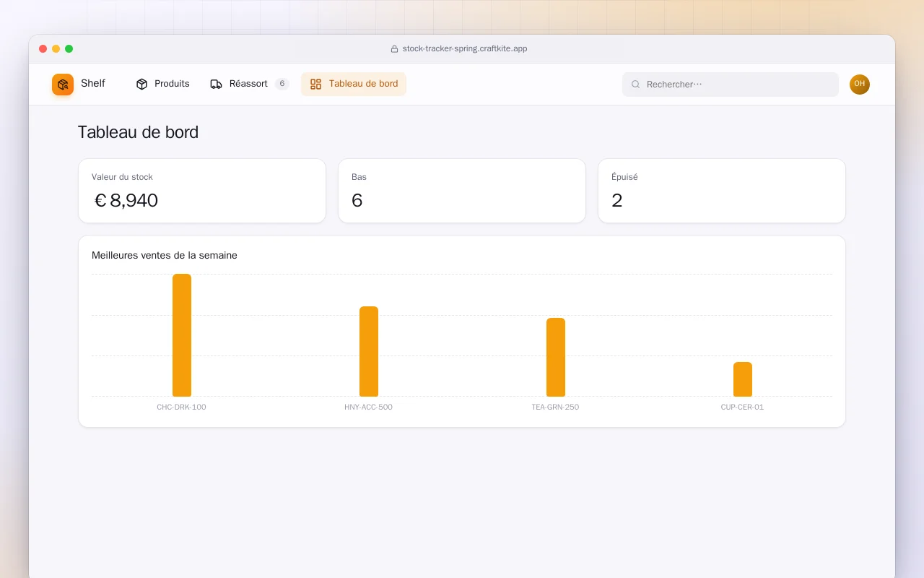Click the lock icon in address bar

click(x=394, y=49)
